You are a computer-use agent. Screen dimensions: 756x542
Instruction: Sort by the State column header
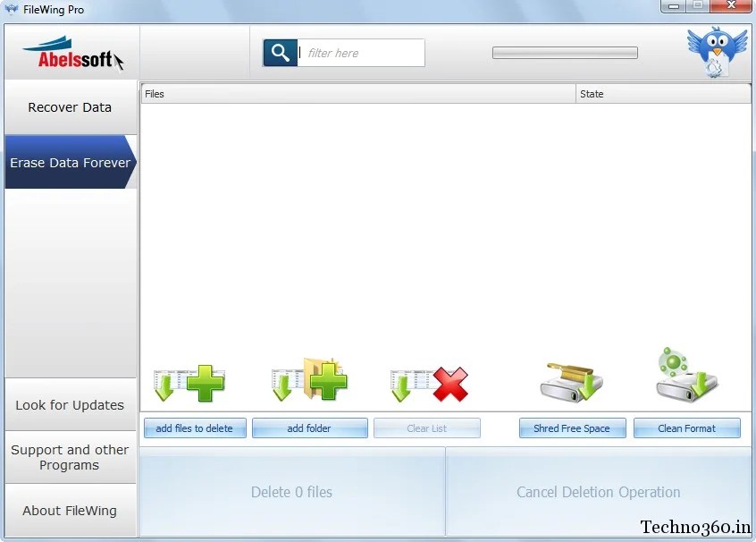point(663,94)
